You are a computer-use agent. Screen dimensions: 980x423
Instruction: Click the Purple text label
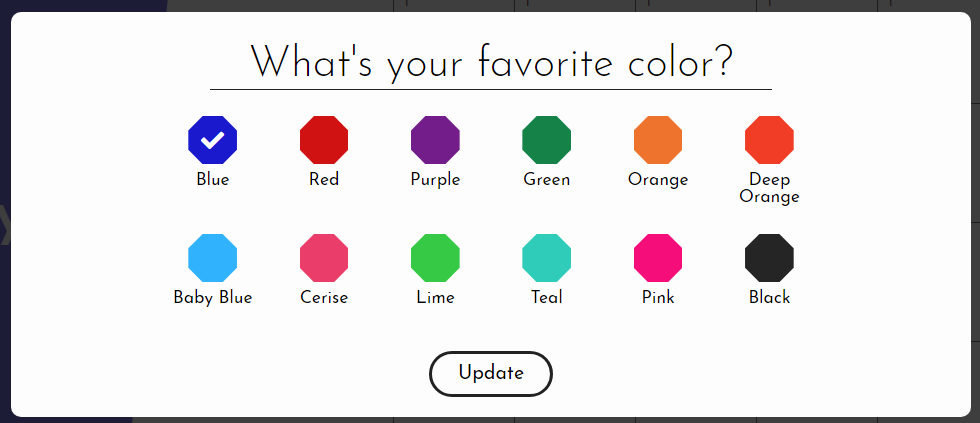[x=435, y=180]
